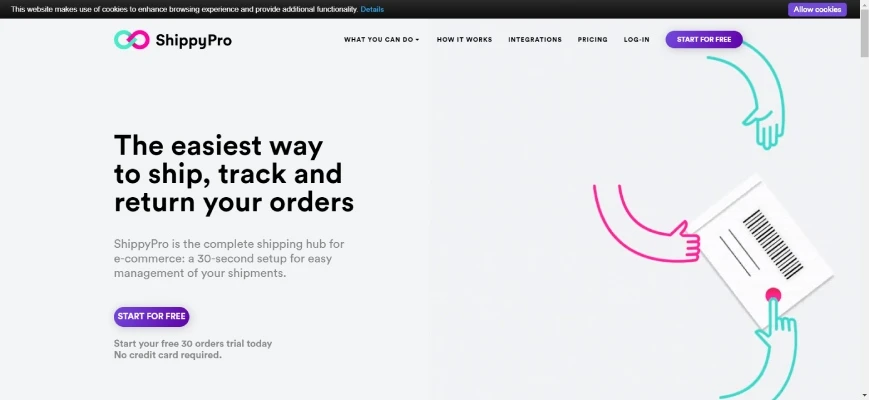Open the How It Works page
Screen dimensions: 869x400
(464, 39)
